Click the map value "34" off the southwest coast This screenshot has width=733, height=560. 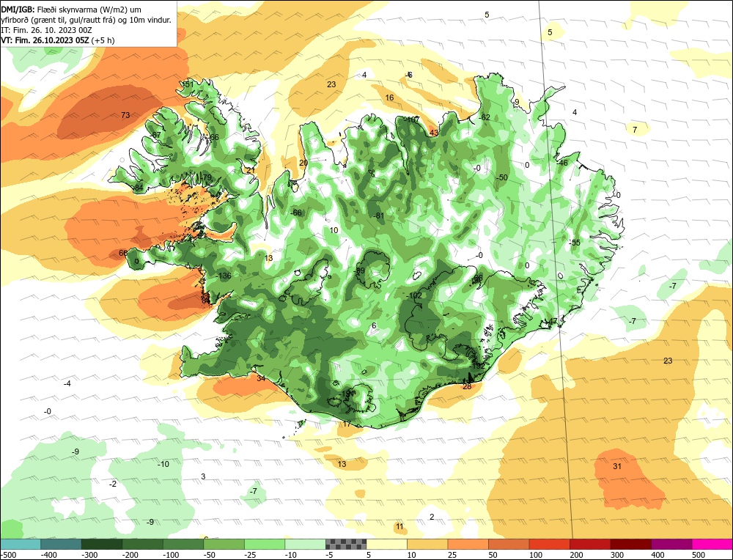click(261, 378)
